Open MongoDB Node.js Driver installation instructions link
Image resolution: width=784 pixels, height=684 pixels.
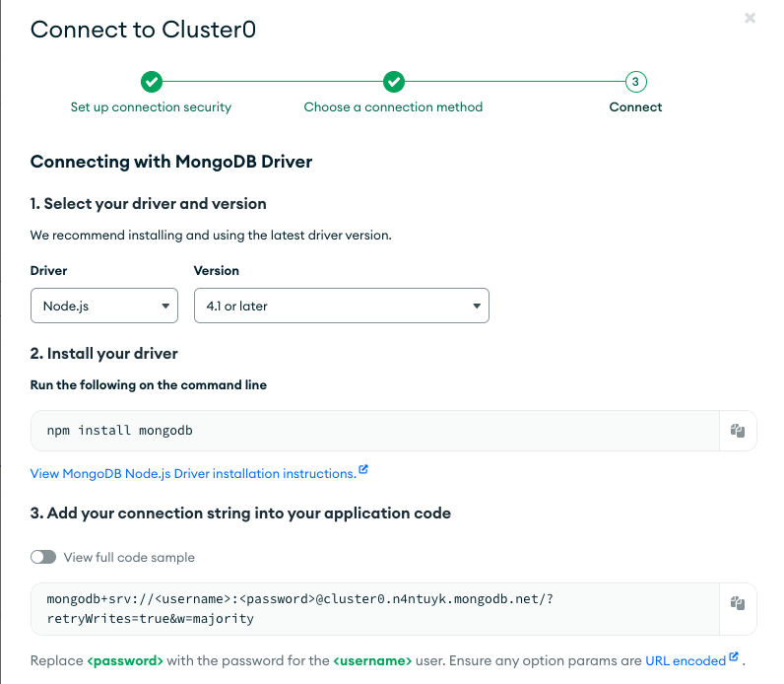click(193, 474)
